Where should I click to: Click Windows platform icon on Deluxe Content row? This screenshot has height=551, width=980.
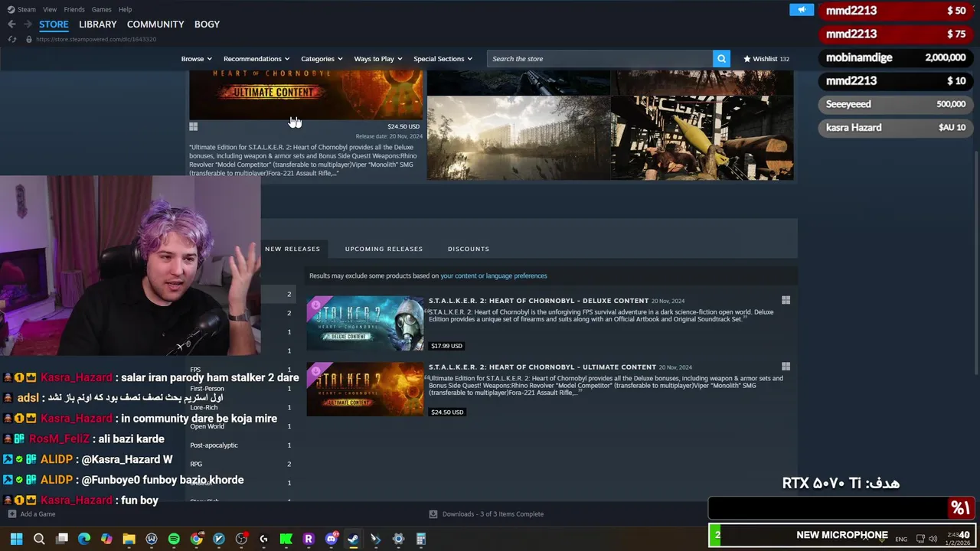[786, 301]
